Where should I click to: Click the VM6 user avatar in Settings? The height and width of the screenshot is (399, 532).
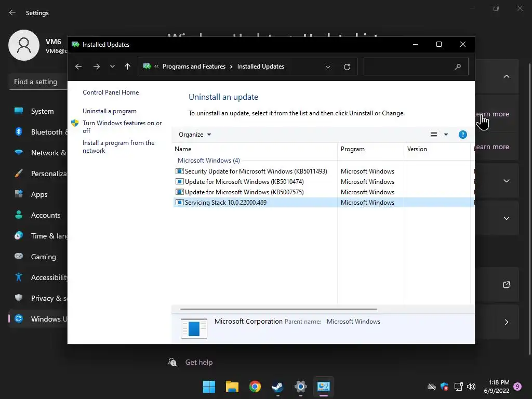(x=24, y=45)
